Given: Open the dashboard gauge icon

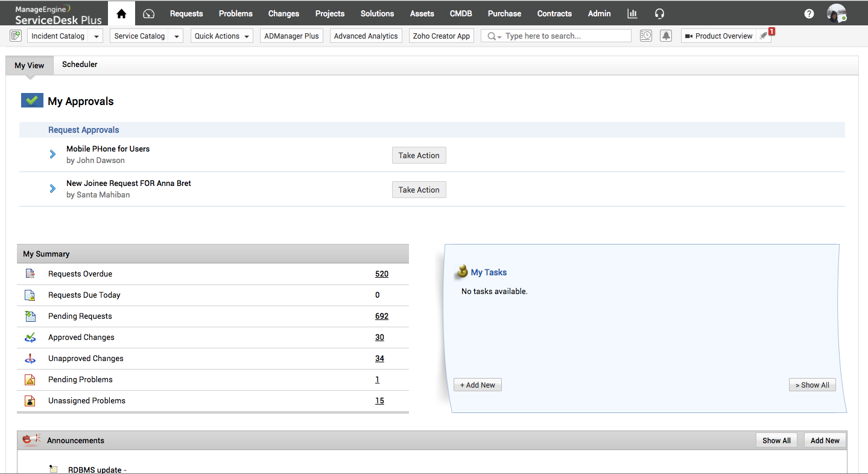Looking at the screenshot, I should pos(149,14).
